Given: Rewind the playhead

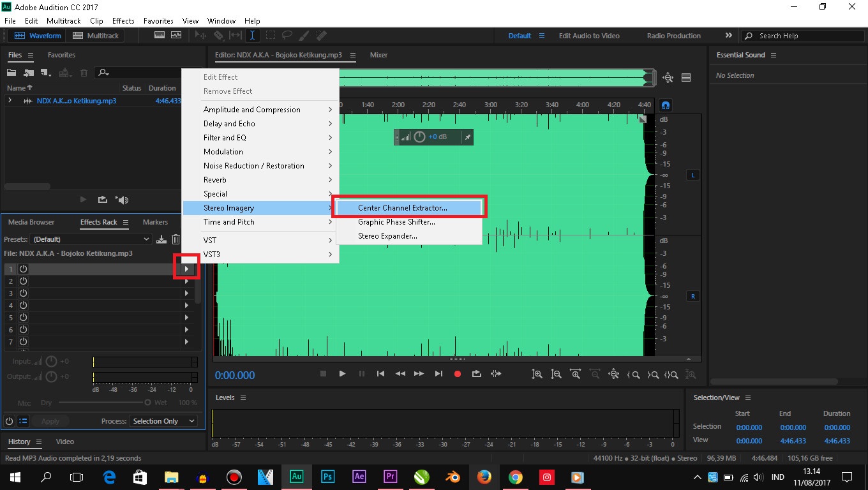Looking at the screenshot, I should 400,374.
